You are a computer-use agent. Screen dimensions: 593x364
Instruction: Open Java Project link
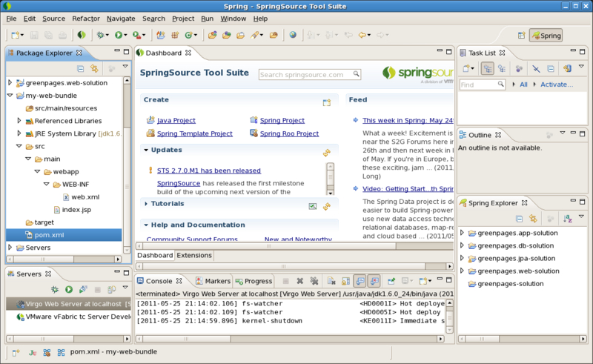pyautogui.click(x=176, y=120)
